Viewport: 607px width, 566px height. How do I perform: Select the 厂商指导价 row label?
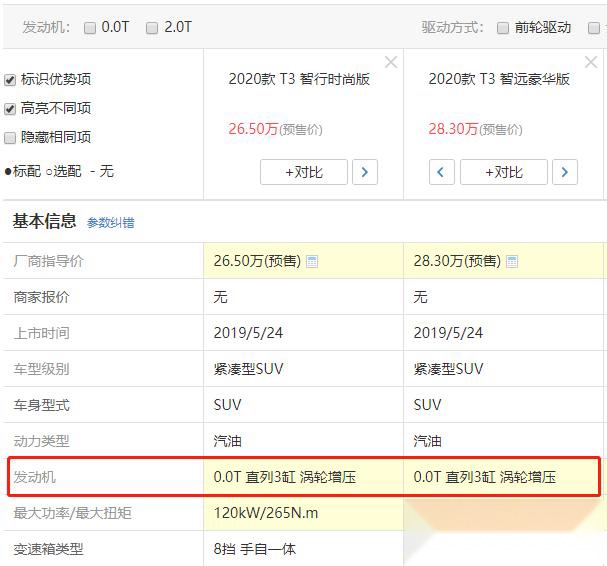48,261
